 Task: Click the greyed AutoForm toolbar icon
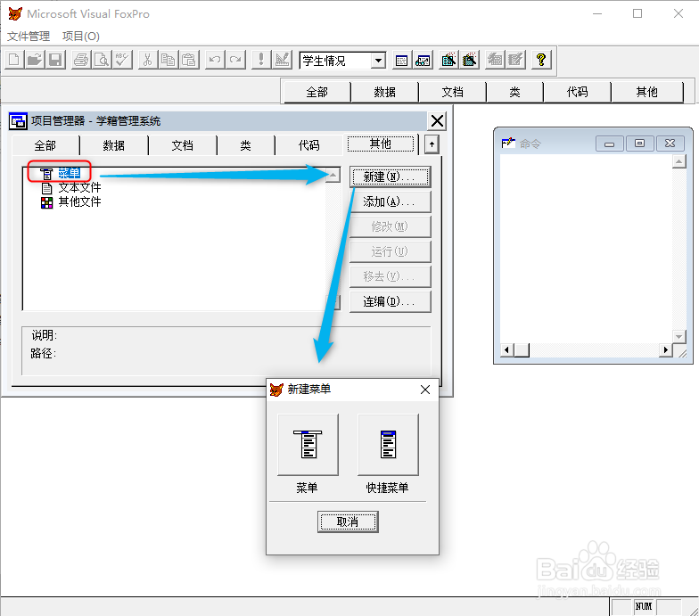coord(495,60)
